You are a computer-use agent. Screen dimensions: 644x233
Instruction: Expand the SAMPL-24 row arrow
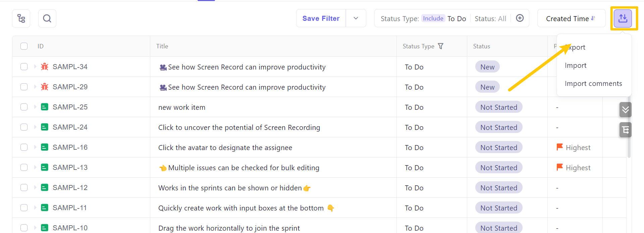tap(35, 127)
